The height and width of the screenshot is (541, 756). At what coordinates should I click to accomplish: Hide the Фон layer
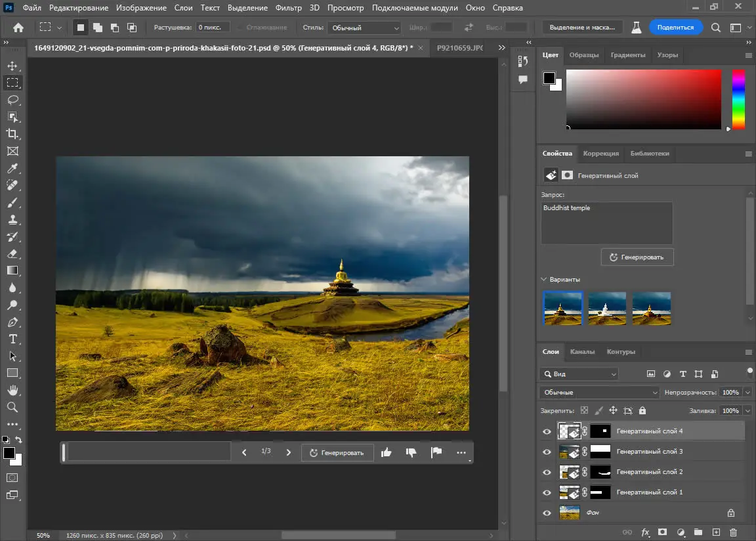tap(547, 513)
